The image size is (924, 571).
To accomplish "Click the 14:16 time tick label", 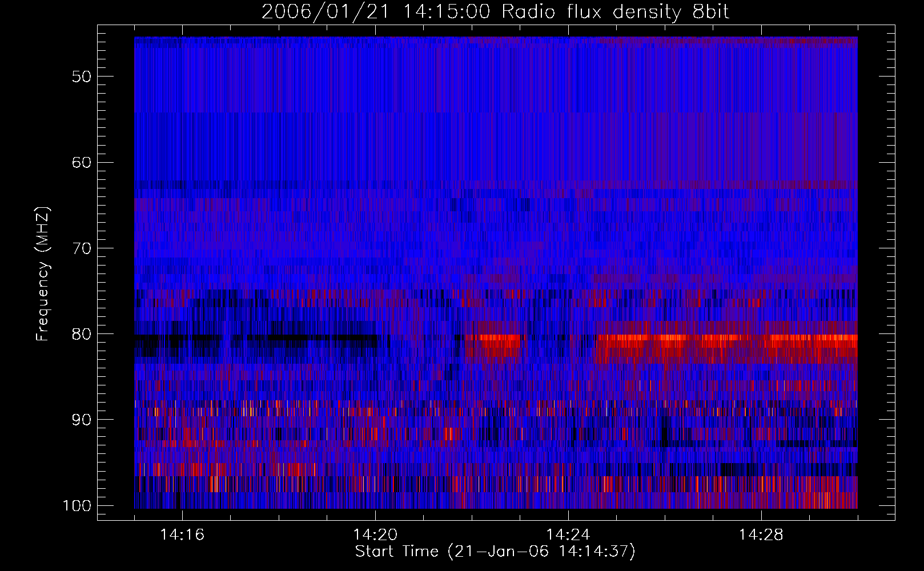I will click(x=182, y=535).
